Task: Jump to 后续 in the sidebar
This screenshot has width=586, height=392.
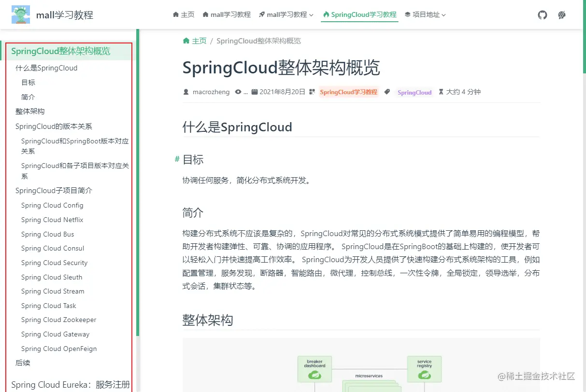Action: click(23, 363)
